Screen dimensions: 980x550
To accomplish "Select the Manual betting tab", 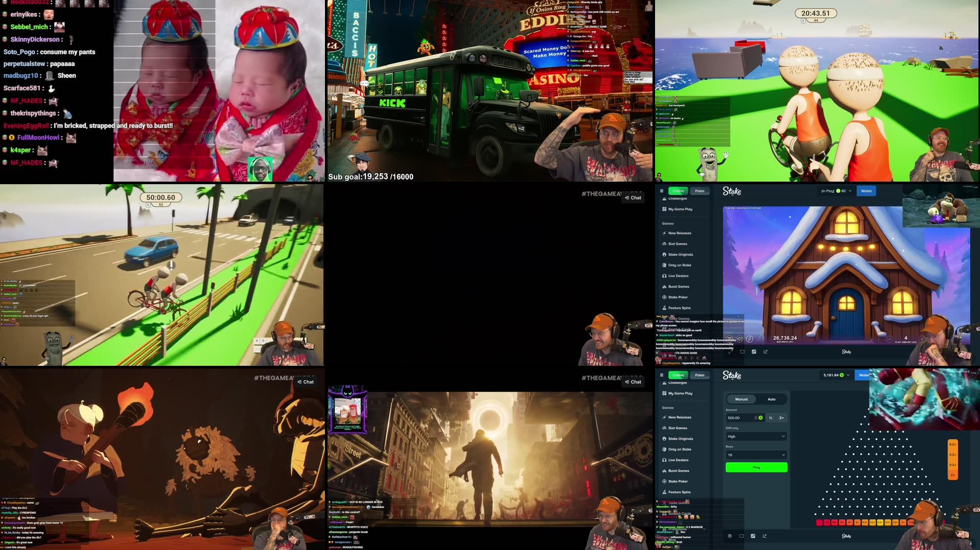I will pos(741,399).
